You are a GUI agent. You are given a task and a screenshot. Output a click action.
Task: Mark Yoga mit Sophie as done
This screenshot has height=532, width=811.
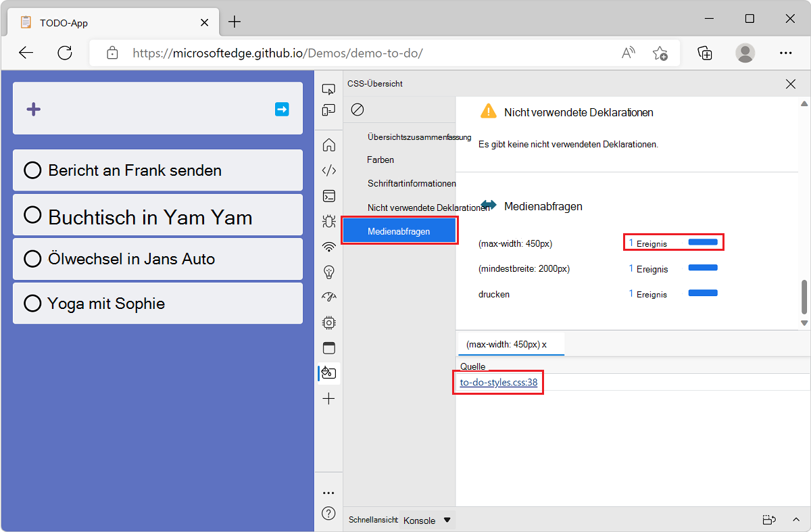click(32, 303)
